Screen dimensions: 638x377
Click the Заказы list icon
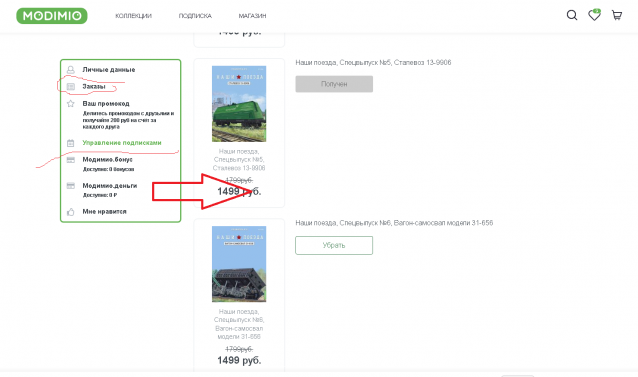[70, 87]
